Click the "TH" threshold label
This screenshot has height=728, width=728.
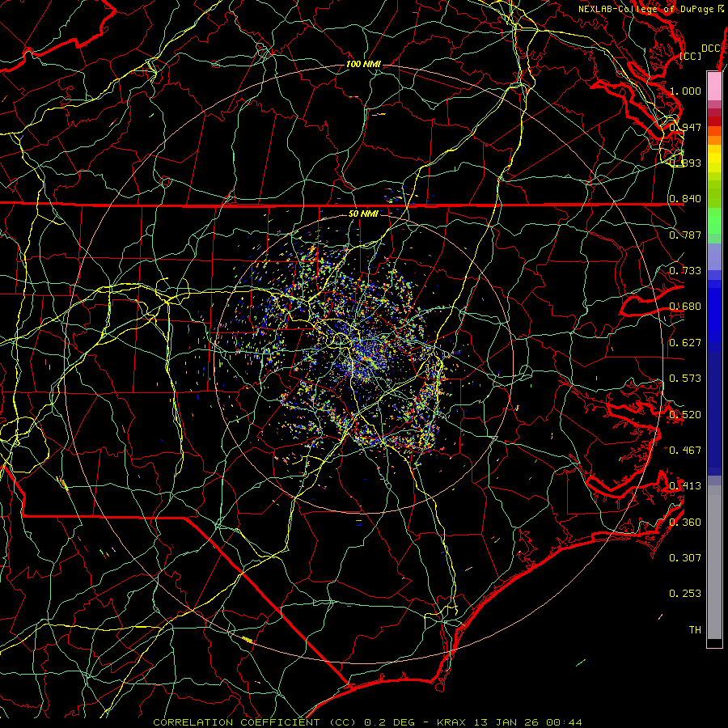695,630
